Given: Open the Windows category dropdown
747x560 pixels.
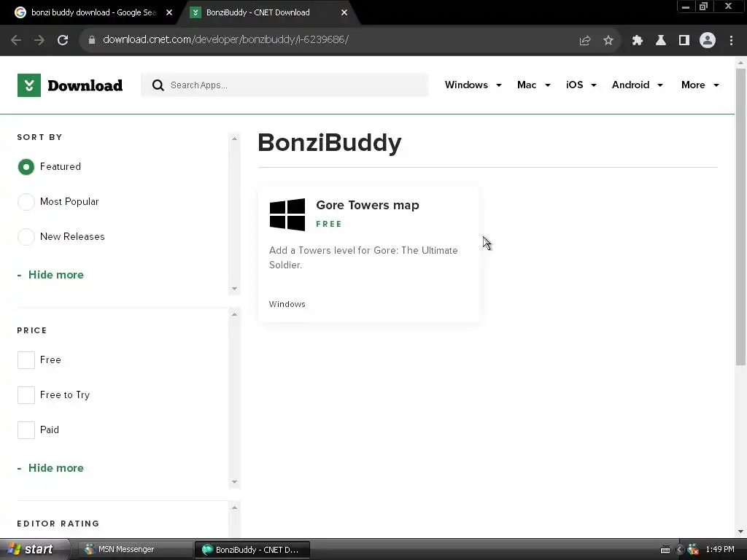Looking at the screenshot, I should pyautogui.click(x=473, y=85).
